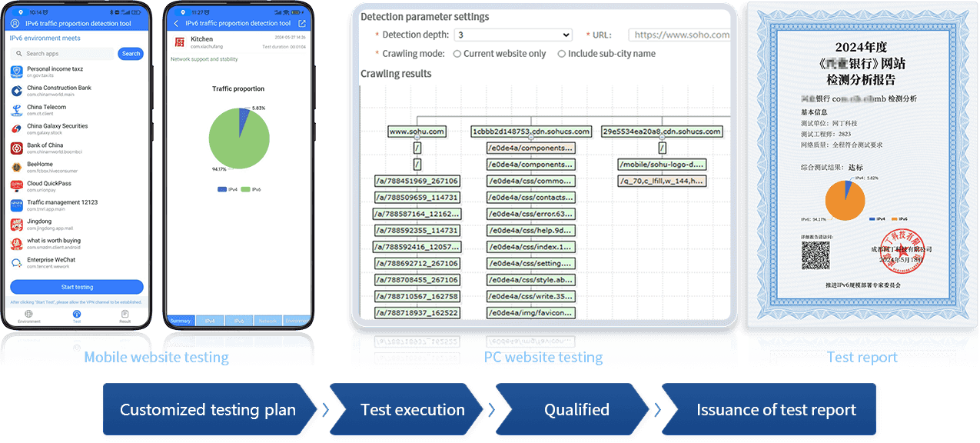Viewport: 980px width, 443px height.
Task: Tap the user profile icon in header
Action: (16, 24)
